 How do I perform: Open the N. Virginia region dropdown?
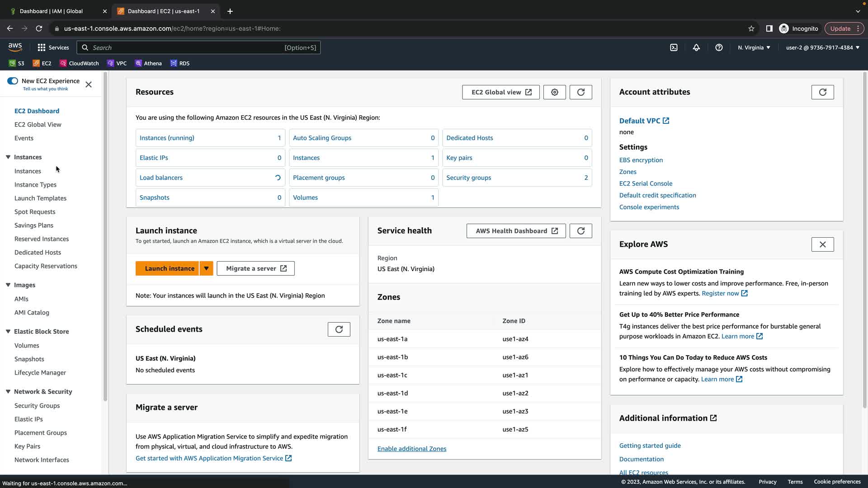pos(754,47)
